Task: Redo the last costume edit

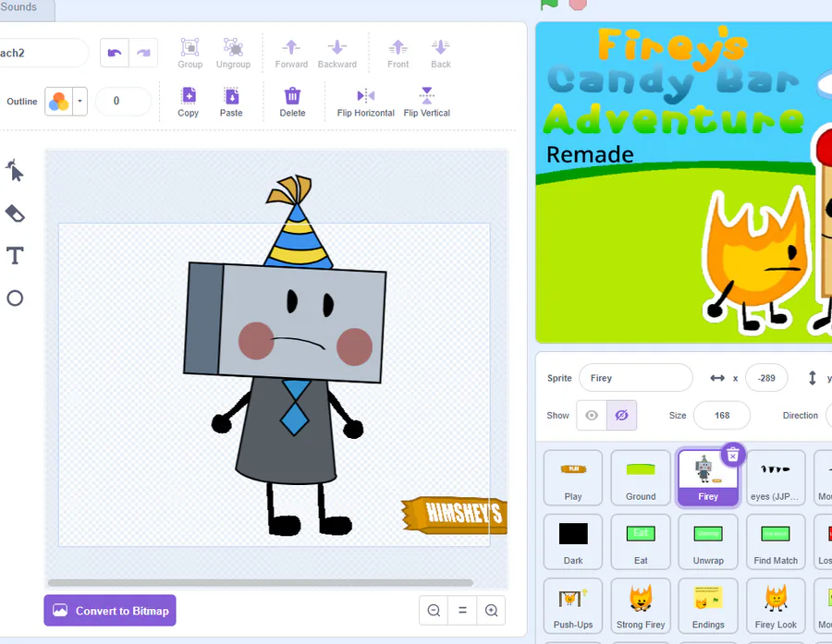Action: point(143,53)
